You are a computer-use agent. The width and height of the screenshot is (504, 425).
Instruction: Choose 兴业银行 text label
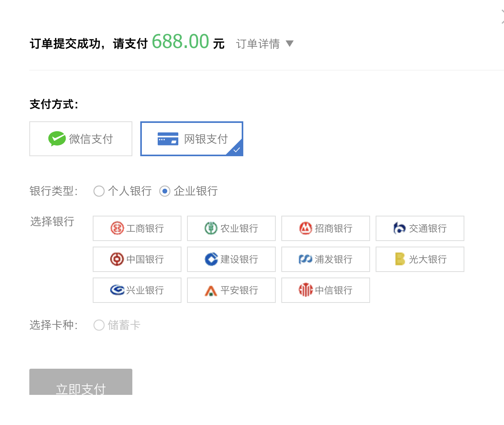145,290
